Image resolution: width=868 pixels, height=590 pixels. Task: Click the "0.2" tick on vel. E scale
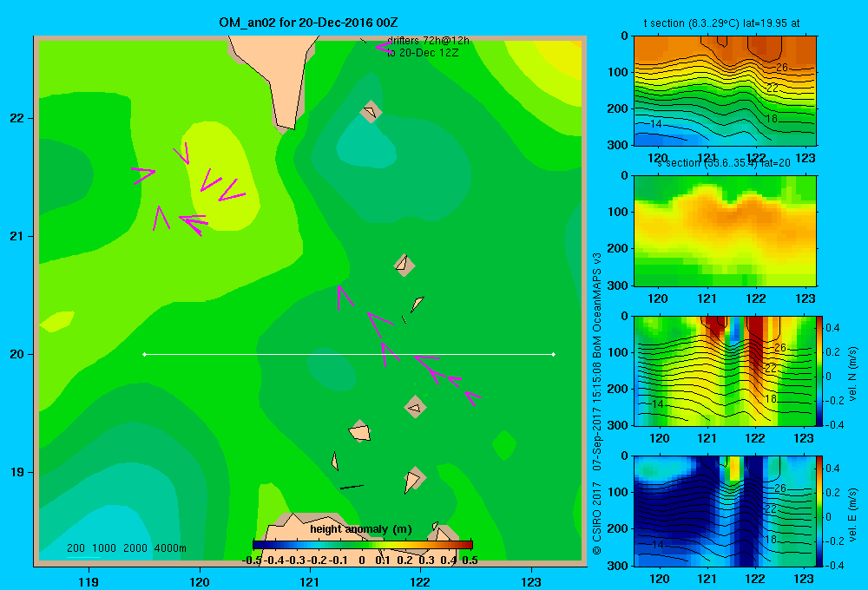pos(833,493)
